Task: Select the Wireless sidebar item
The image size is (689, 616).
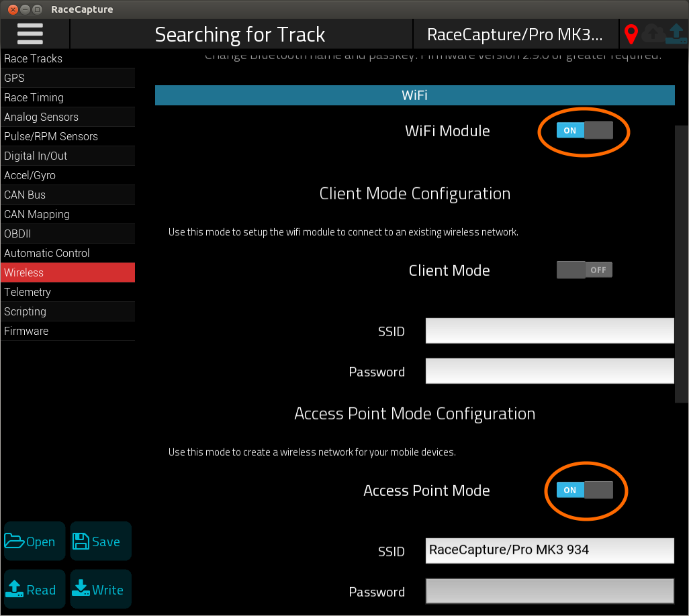Action: point(68,272)
